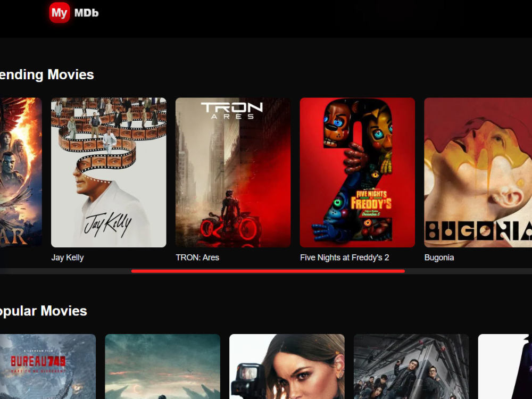The height and width of the screenshot is (399, 532).
Task: Click the Five Nights at Freddy's 2 title
Action: 344,257
